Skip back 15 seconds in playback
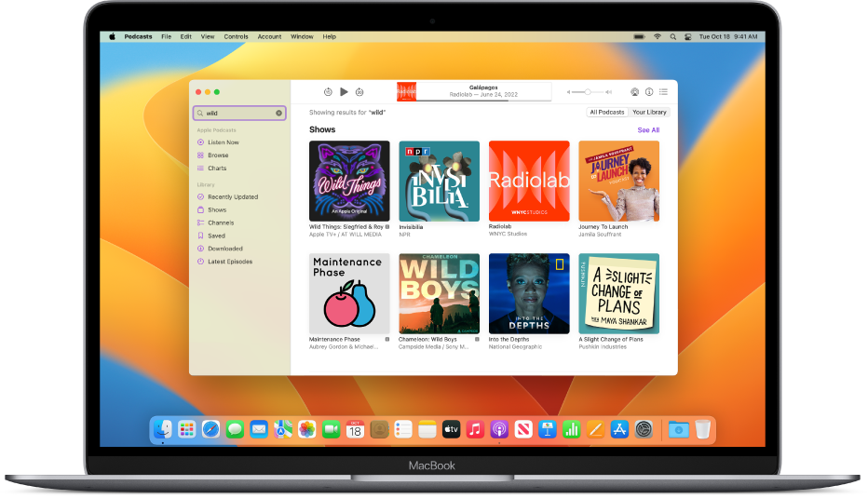Screen dimensions: 868x499 coord(328,92)
